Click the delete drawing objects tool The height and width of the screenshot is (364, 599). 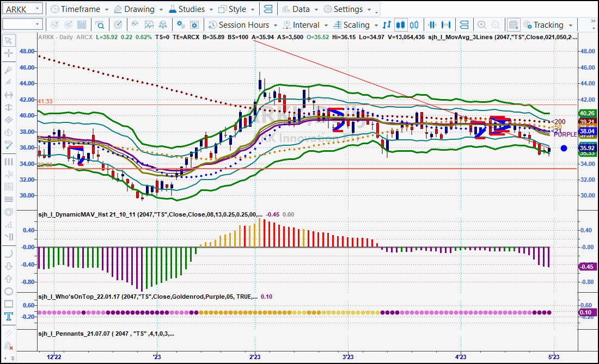8,346
